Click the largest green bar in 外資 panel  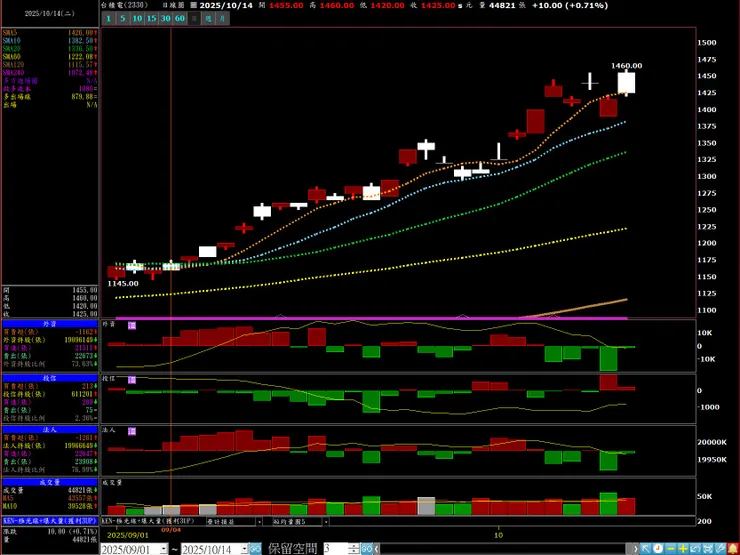pos(608,359)
